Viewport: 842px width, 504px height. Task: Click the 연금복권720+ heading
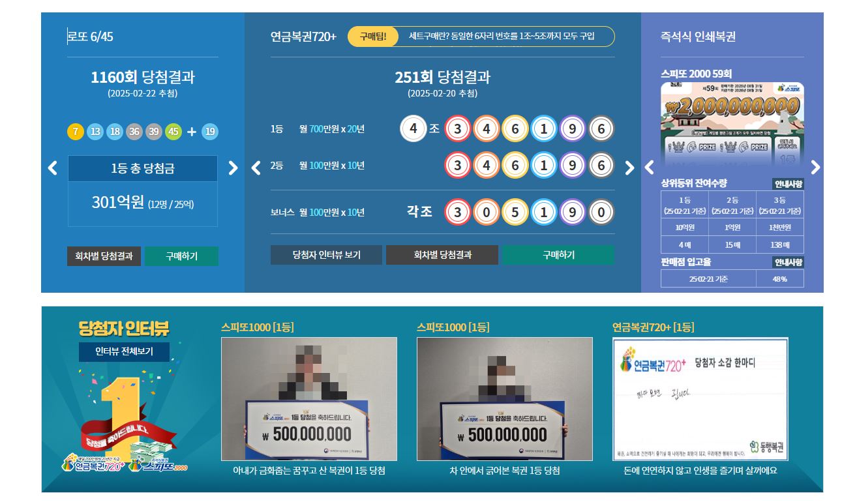point(303,37)
